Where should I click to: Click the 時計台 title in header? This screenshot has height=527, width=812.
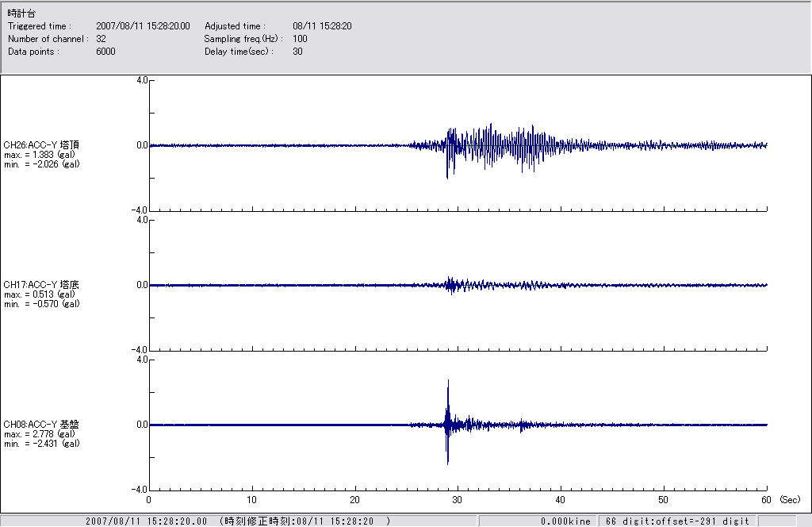(21, 14)
